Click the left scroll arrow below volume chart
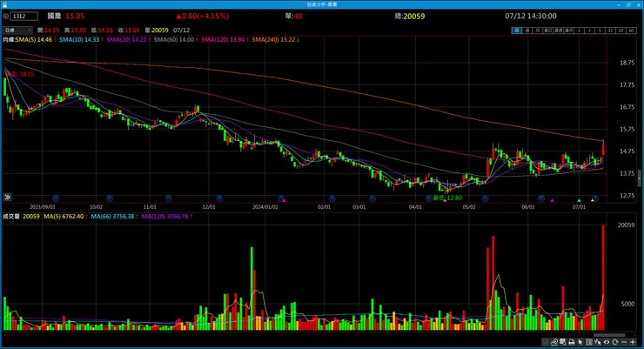This screenshot has width=644, height=349. (4, 335)
